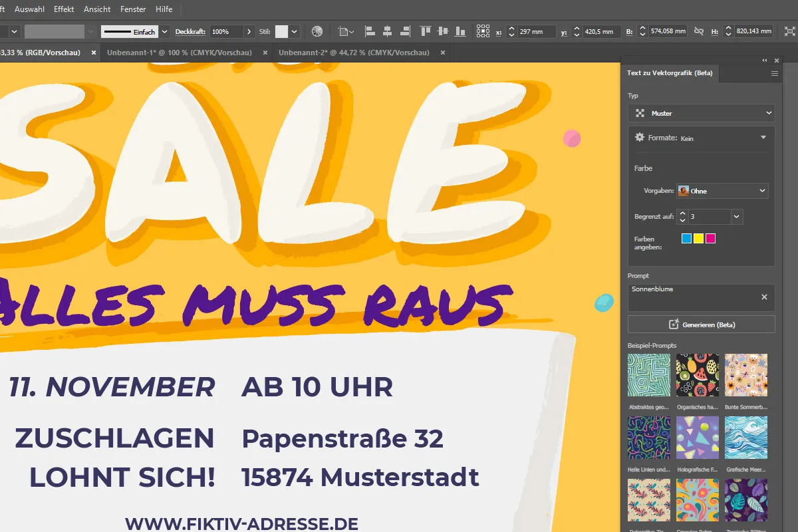Click the transform options icon at toolbar end
Screen dimensions: 798x532
click(x=789, y=31)
